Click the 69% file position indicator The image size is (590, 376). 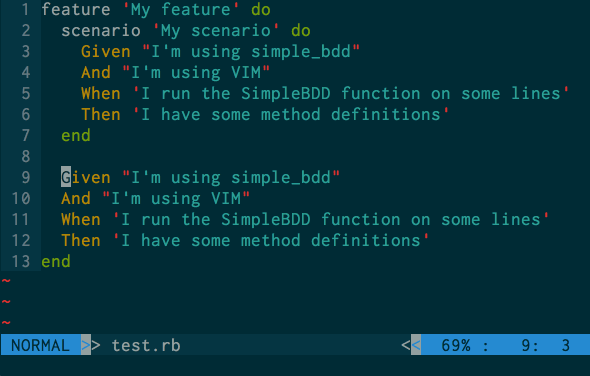[456, 345]
